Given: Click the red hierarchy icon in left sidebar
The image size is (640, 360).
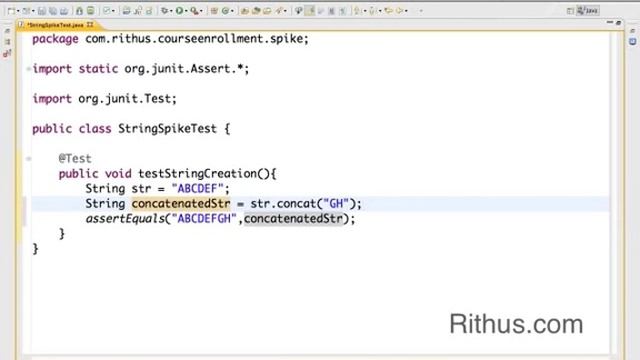Looking at the screenshot, I should pos(7,53).
